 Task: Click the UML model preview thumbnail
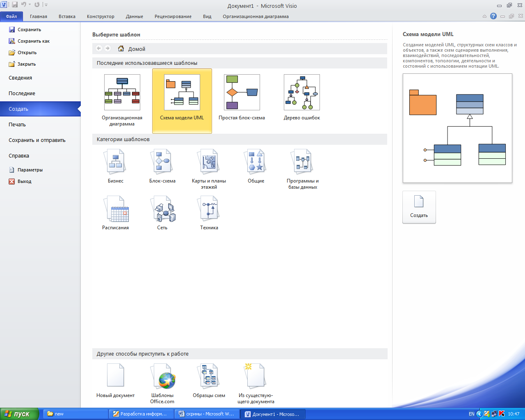coord(457,128)
